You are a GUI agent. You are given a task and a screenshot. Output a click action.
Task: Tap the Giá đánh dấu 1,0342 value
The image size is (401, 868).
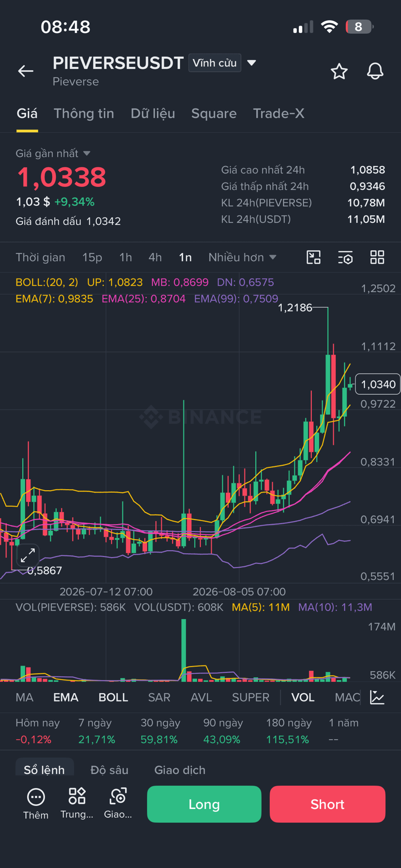click(104, 221)
